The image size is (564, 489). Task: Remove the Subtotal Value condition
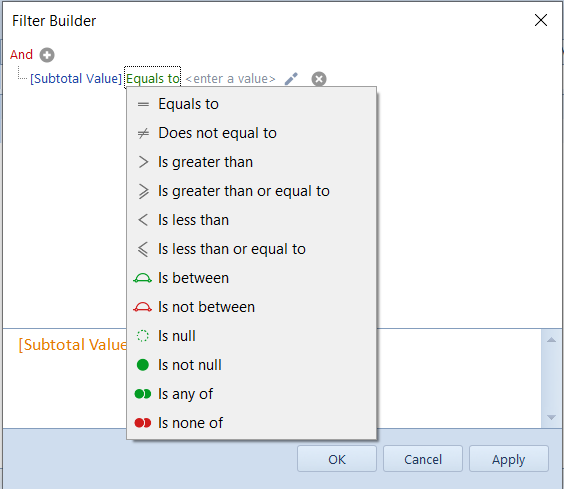(x=319, y=79)
